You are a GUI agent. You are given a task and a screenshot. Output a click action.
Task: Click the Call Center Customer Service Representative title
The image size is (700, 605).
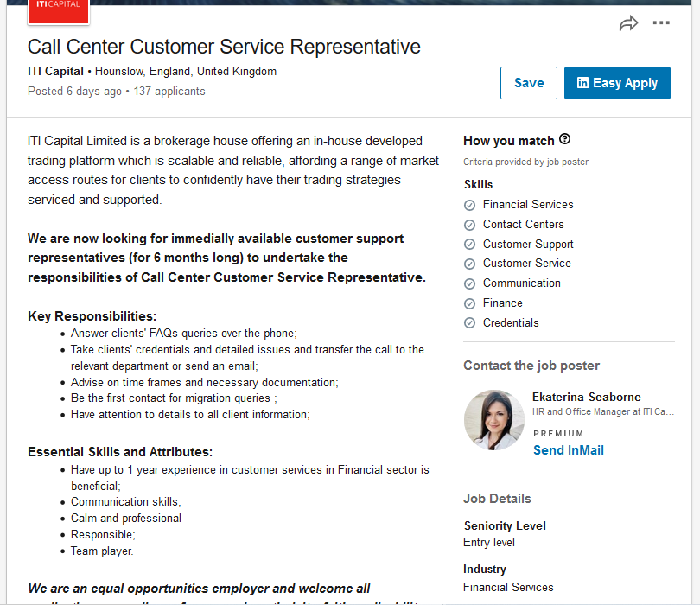click(224, 47)
